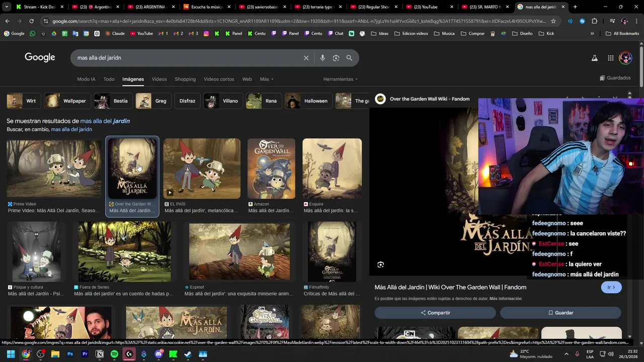This screenshot has height=362, width=644.
Task: Bookmark this page with the star icon
Action: click(553, 21)
